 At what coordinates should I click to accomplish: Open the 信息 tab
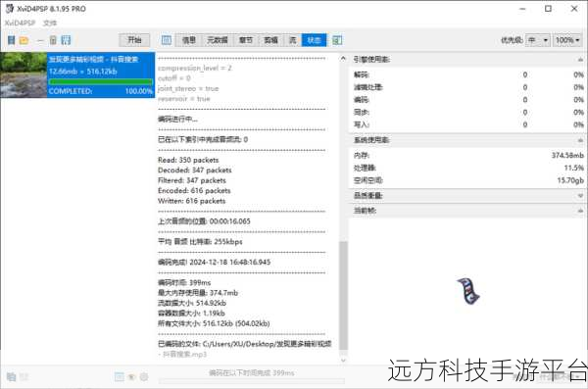[189, 40]
